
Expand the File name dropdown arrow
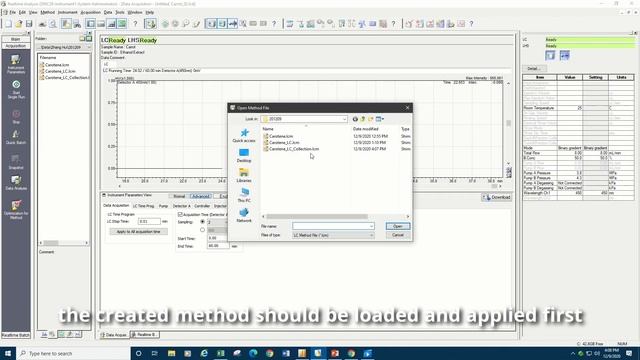[371, 226]
